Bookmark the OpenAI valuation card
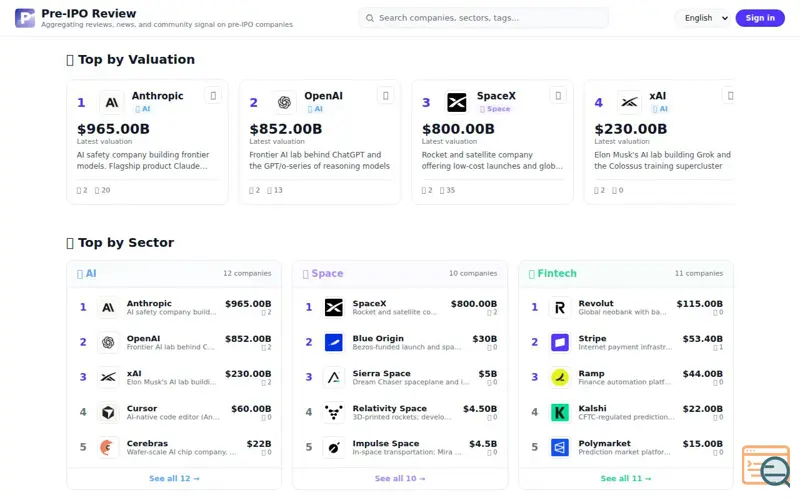This screenshot has width=800, height=500. click(x=386, y=95)
